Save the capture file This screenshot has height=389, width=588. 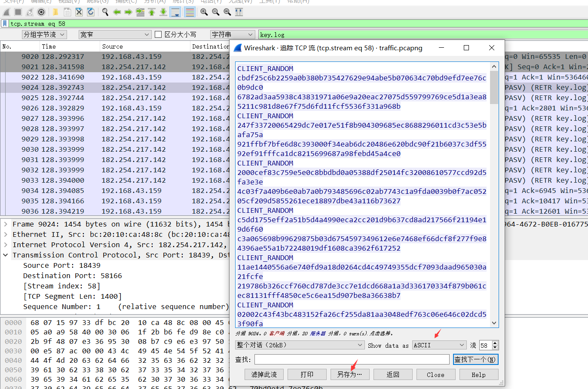tap(67, 12)
